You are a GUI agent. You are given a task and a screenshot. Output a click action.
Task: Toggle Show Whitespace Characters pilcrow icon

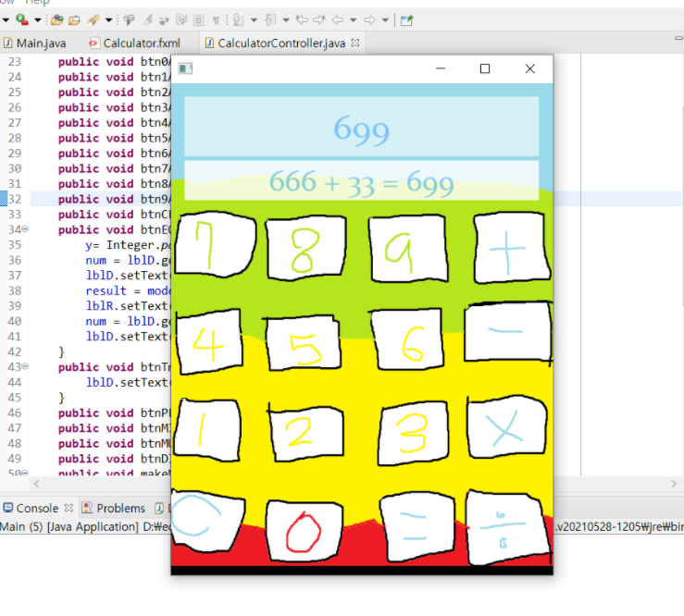point(216,20)
